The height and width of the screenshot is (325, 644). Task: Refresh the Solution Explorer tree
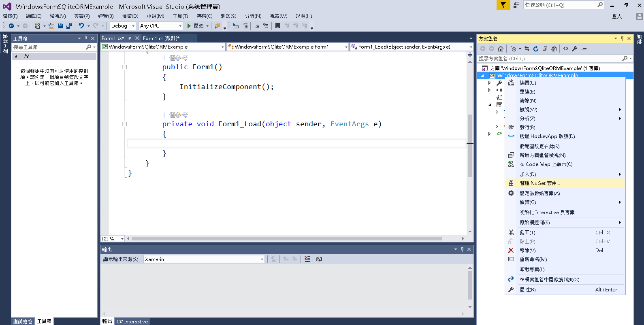pos(536,49)
